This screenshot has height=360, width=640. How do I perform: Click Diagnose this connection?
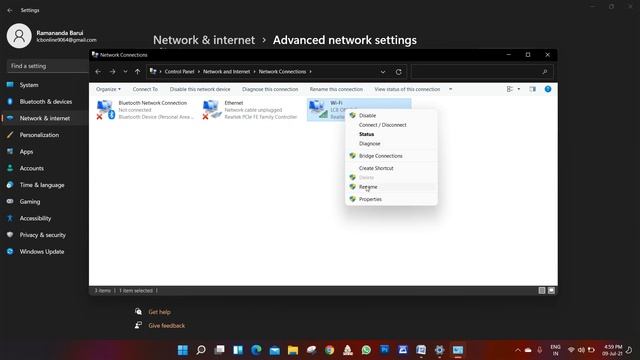point(270,89)
